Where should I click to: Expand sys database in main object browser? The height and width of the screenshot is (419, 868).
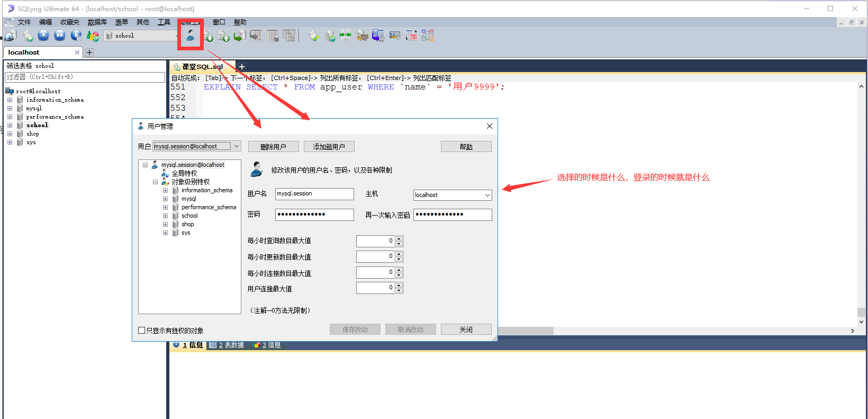click(x=10, y=142)
